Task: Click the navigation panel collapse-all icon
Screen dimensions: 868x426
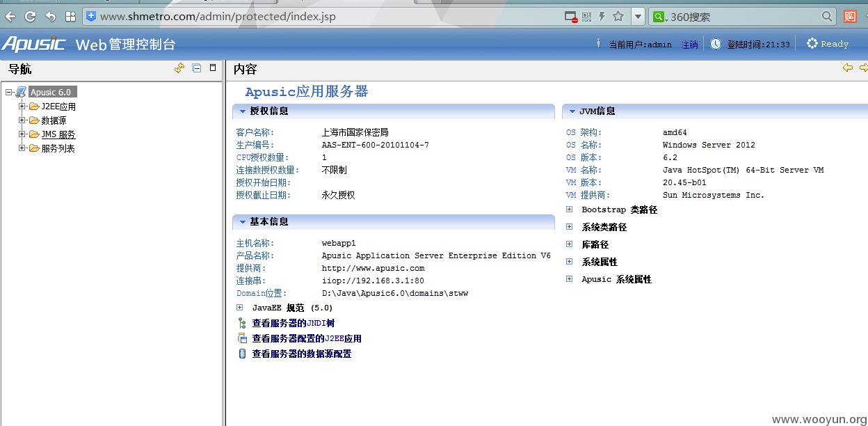Action: [x=197, y=68]
